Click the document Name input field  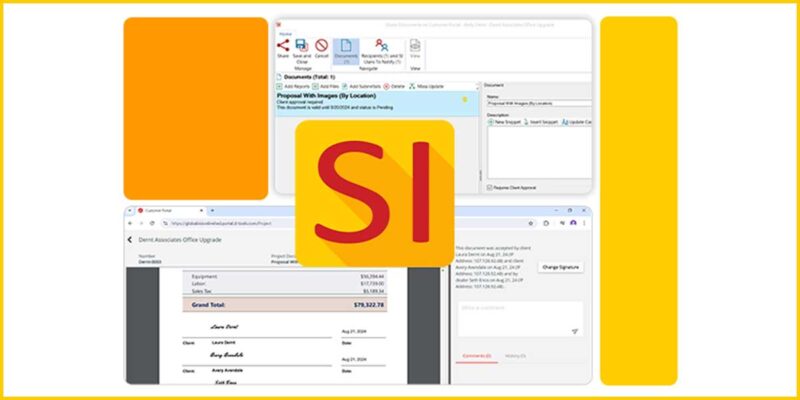(539, 104)
